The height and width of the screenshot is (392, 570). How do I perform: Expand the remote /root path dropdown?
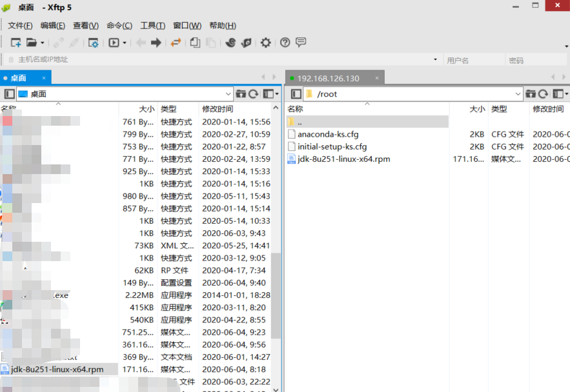518,94
